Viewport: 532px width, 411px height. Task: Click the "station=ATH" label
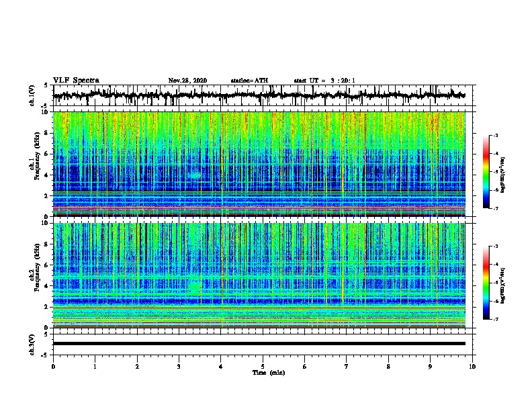pyautogui.click(x=249, y=81)
